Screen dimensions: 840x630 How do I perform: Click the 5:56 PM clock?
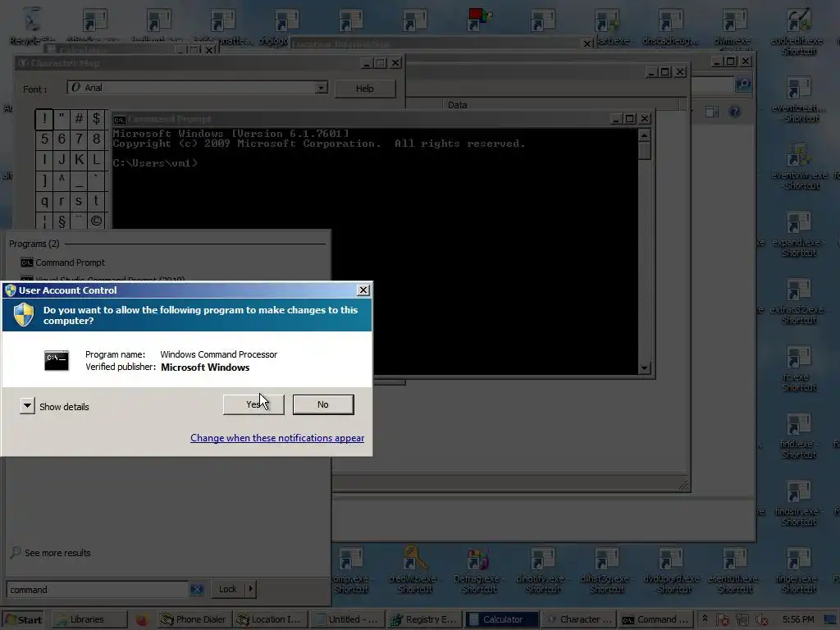[798, 619]
